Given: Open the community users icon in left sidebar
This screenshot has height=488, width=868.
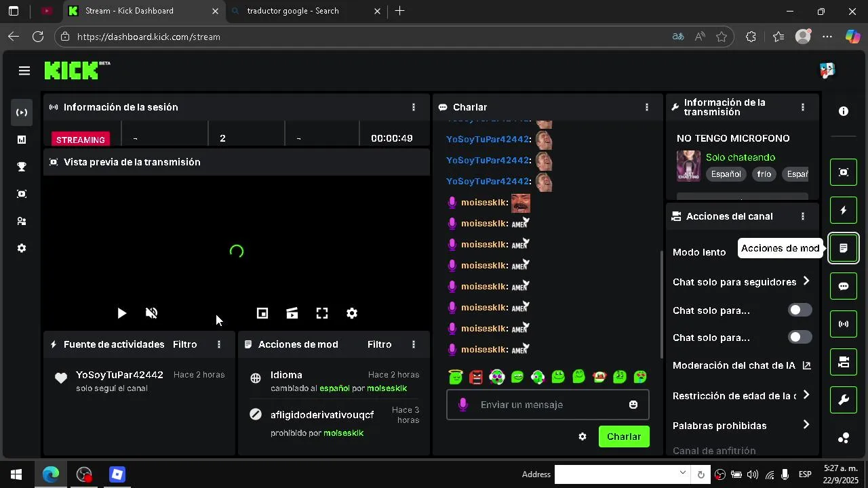Looking at the screenshot, I should 22,221.
